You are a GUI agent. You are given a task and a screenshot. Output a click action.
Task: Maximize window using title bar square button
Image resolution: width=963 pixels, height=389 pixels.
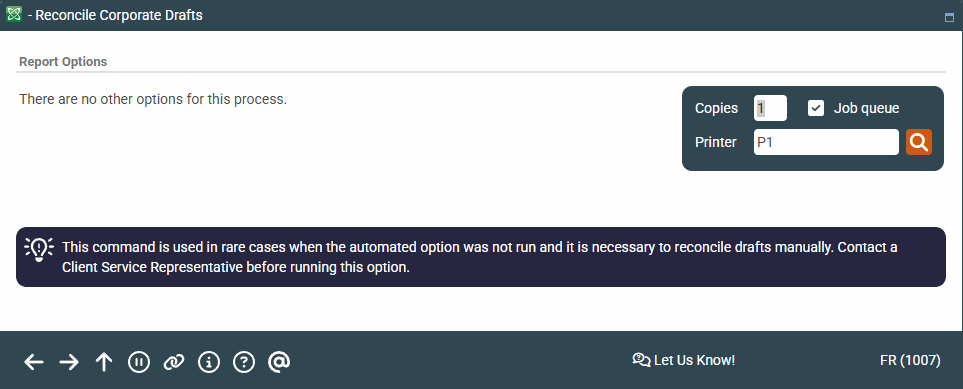tap(949, 18)
